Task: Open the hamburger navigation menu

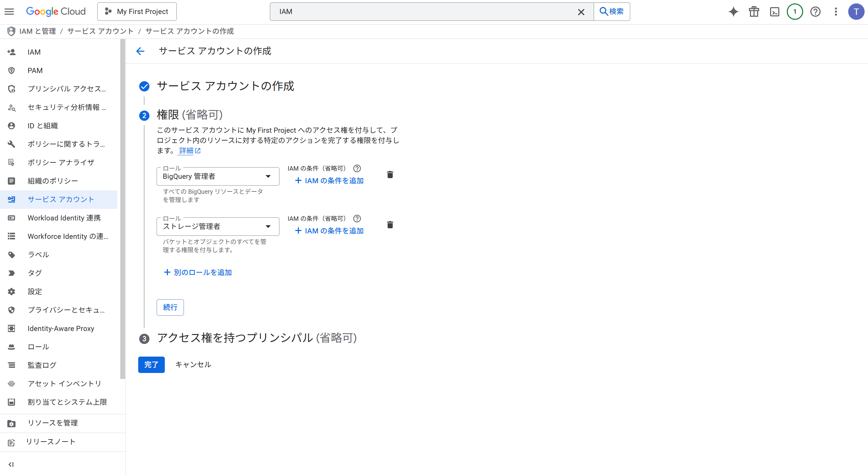Action: pyautogui.click(x=9, y=12)
